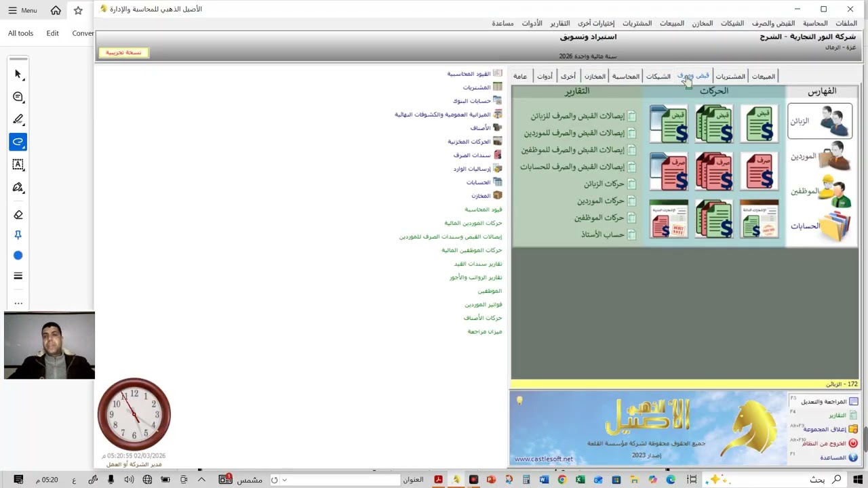The height and width of the screenshot is (488, 868).
Task: Open Word from the Windows taskbar
Action: 544,480
